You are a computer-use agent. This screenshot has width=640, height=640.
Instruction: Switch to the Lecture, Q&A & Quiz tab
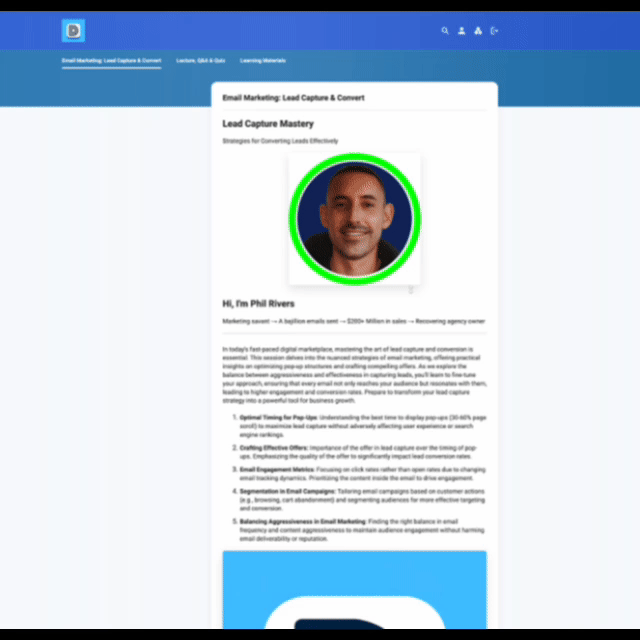[200, 61]
